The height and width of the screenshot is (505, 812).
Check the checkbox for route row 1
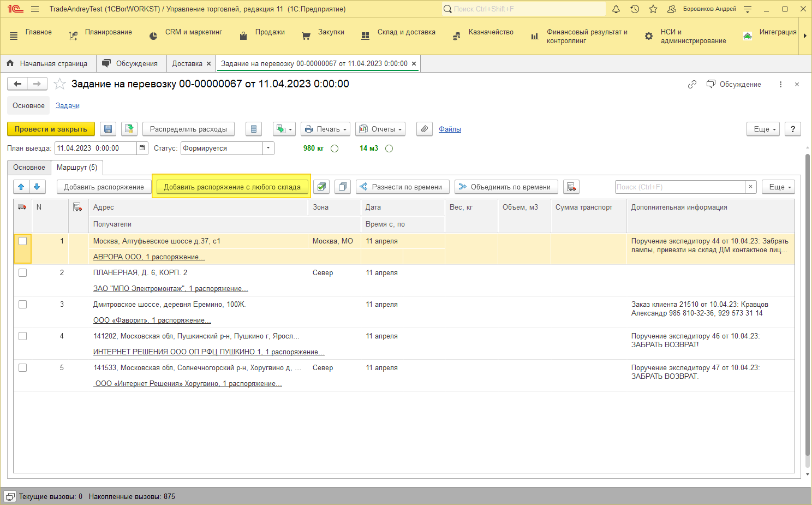[x=22, y=241]
